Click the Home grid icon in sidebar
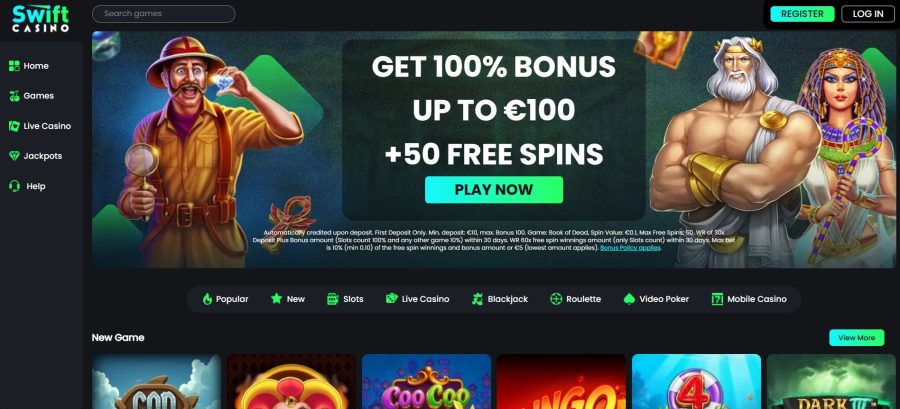The height and width of the screenshot is (409, 900). coord(14,66)
